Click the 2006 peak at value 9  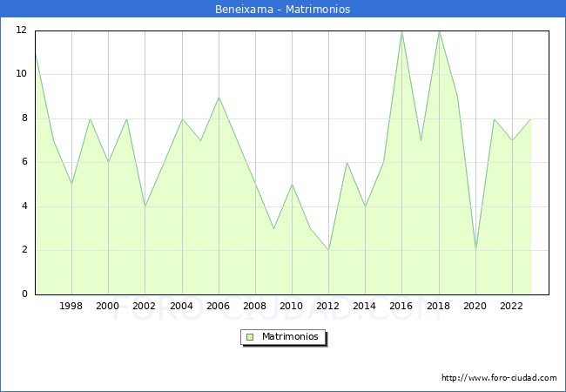click(x=219, y=97)
